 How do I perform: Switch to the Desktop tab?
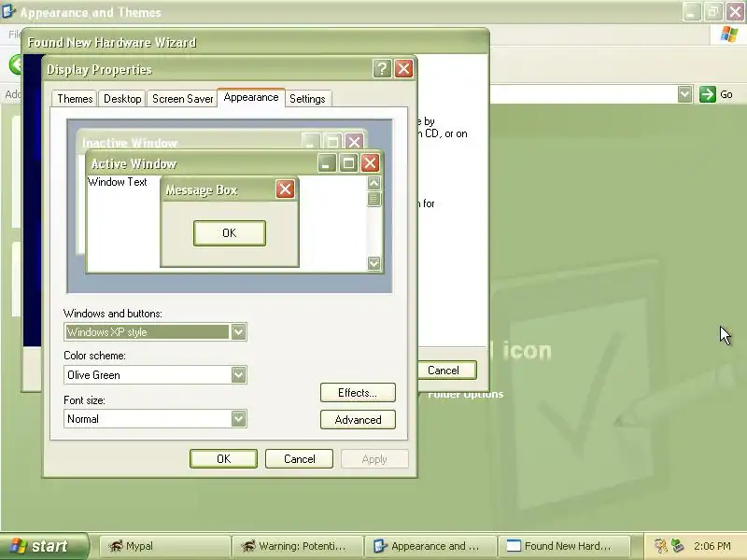click(x=122, y=99)
